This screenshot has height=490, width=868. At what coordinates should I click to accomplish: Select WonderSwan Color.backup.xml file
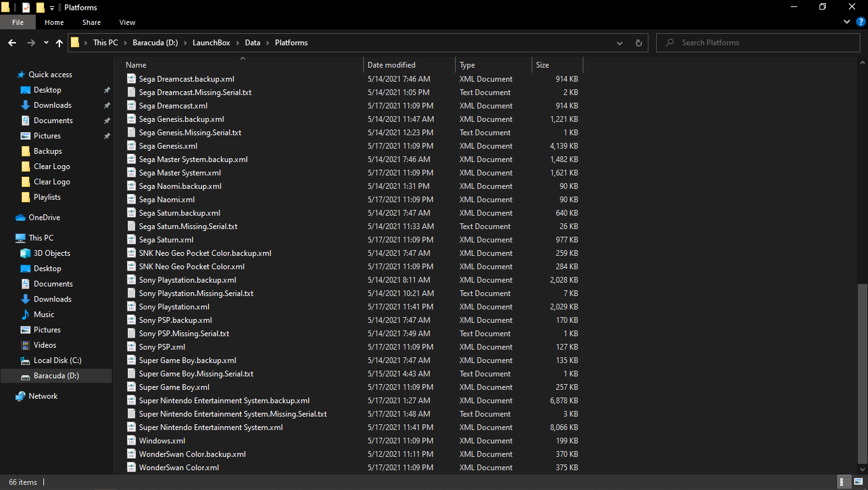[x=192, y=454]
